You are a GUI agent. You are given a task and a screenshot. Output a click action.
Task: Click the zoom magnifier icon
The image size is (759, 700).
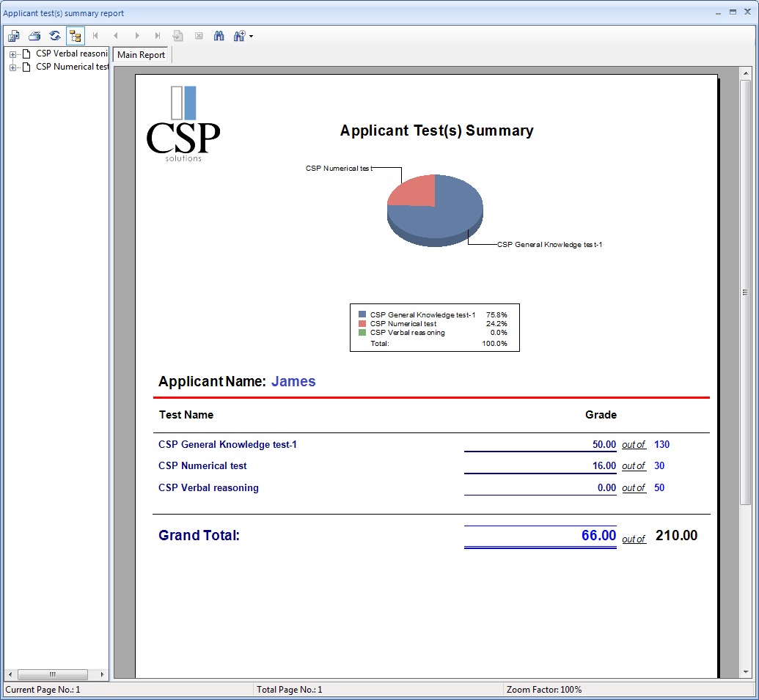pyautogui.click(x=240, y=35)
